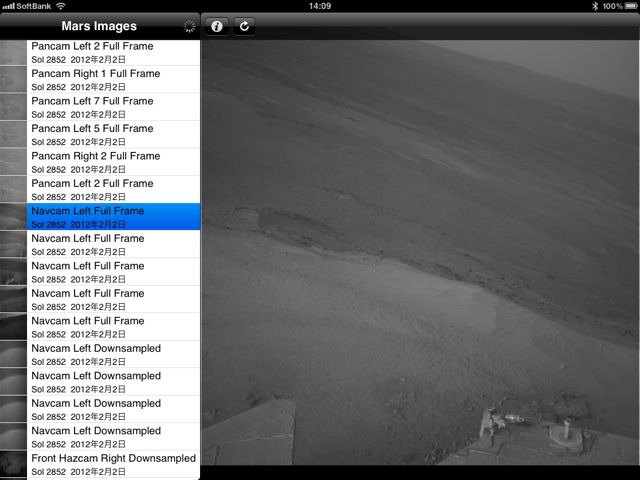Open the info button in the toolbar

click(x=217, y=27)
